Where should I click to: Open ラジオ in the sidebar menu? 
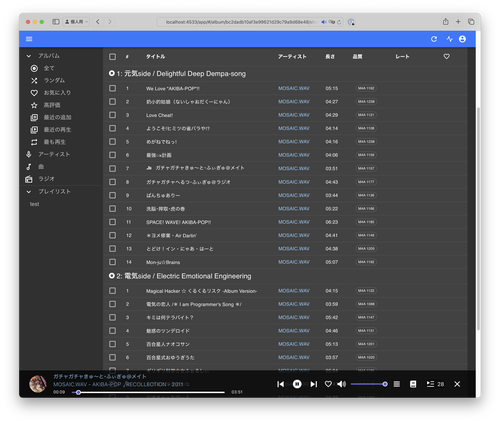click(46, 179)
